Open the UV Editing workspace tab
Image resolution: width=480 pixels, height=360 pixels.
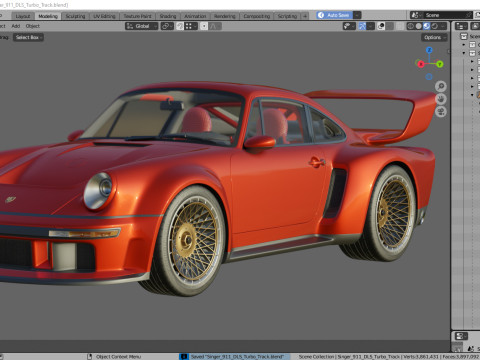(104, 16)
